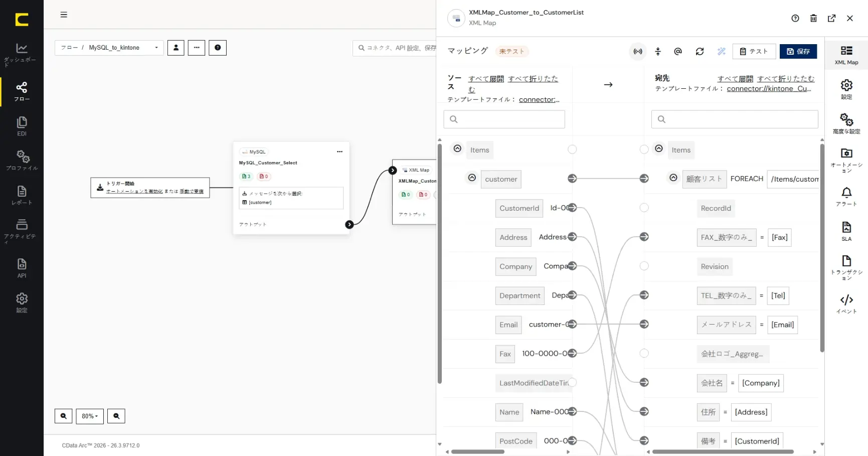Screen dimensions: 868x456
Task: Click the オートメーションを有効化 link
Action: coord(134,191)
